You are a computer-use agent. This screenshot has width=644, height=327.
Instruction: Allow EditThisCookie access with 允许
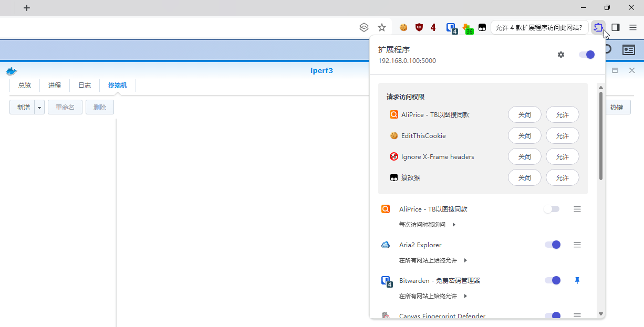pos(562,135)
